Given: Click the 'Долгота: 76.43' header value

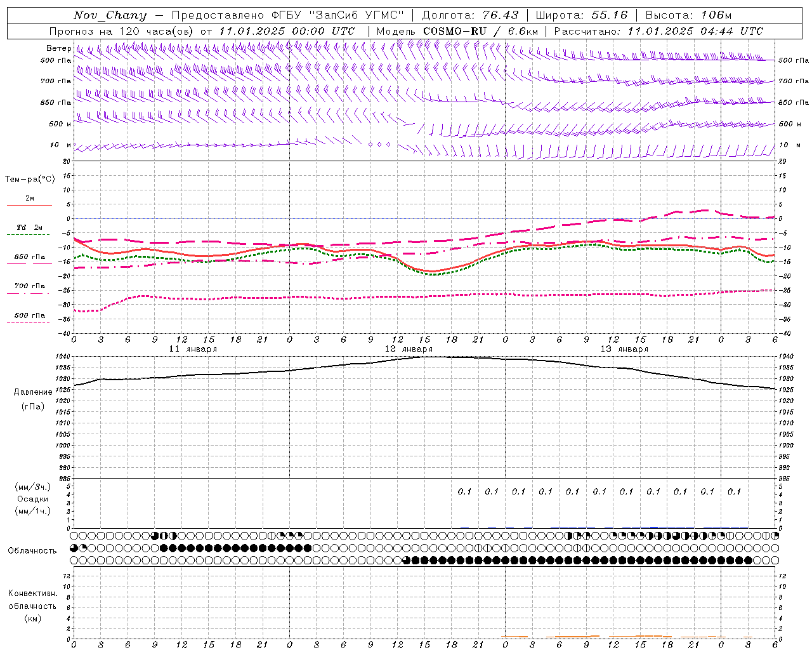Looking at the screenshot, I should tap(470, 15).
